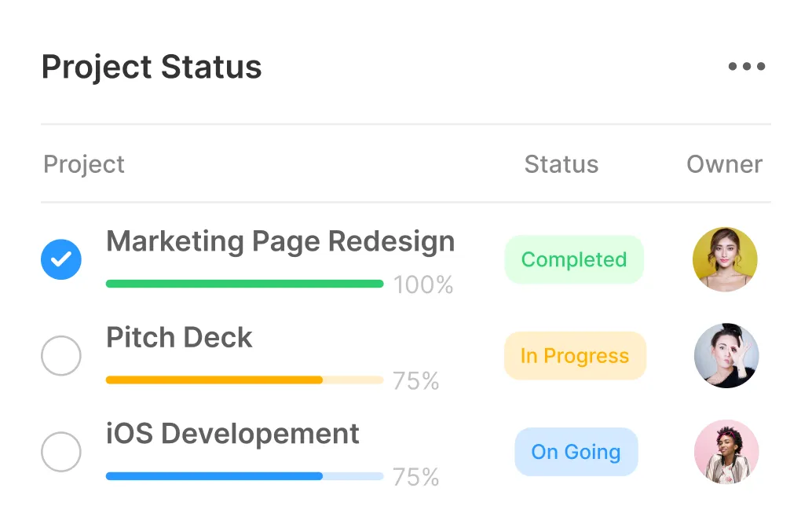Click the green Marketing Page Redesign progress bar
The width and height of the screenshot is (812, 532).
coord(244,284)
